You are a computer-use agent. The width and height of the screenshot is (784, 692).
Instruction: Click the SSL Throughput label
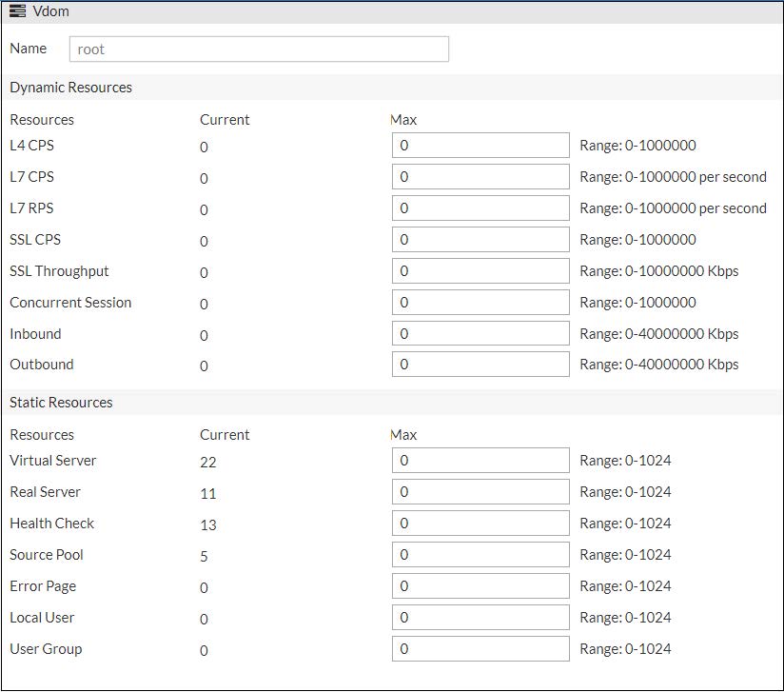59,271
